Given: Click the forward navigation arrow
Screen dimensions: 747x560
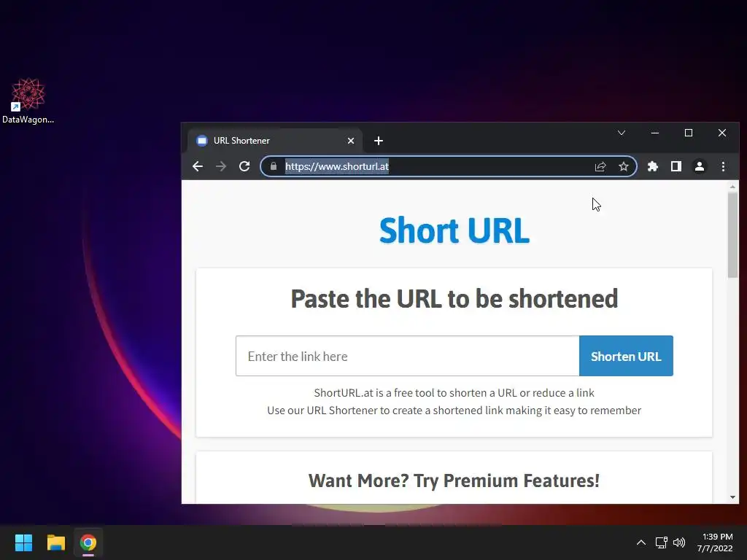Looking at the screenshot, I should 221,166.
